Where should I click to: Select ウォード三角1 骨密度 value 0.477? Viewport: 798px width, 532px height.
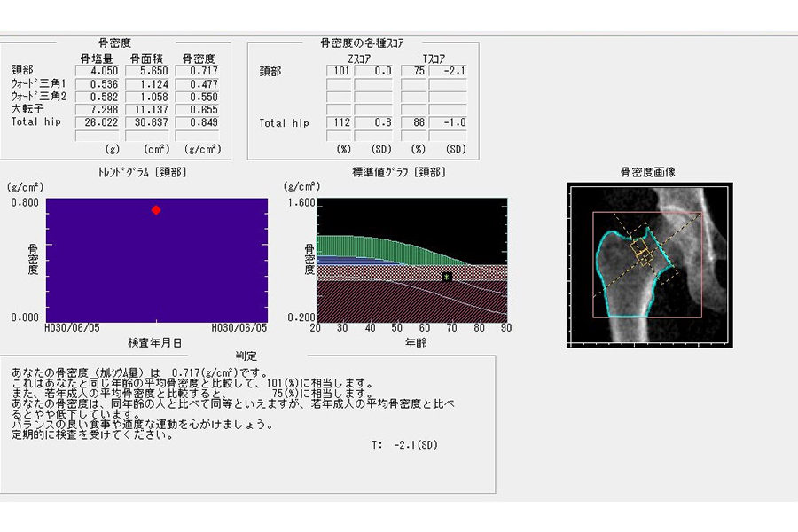[x=197, y=84]
